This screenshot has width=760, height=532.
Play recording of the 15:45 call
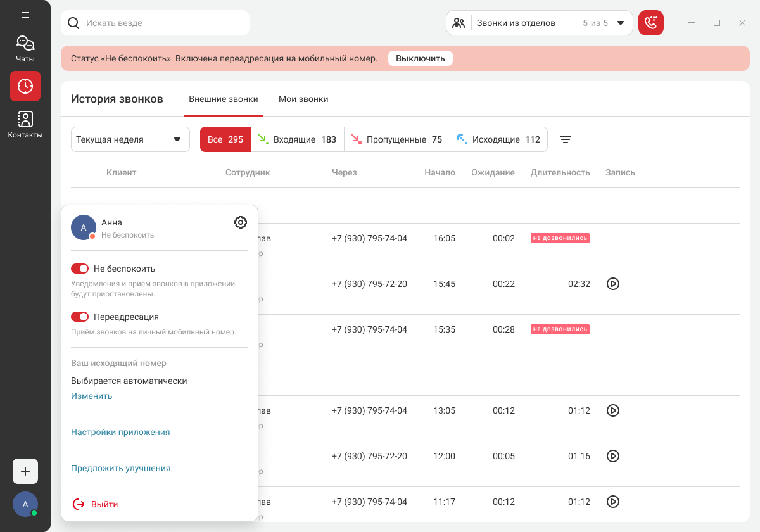tap(612, 284)
